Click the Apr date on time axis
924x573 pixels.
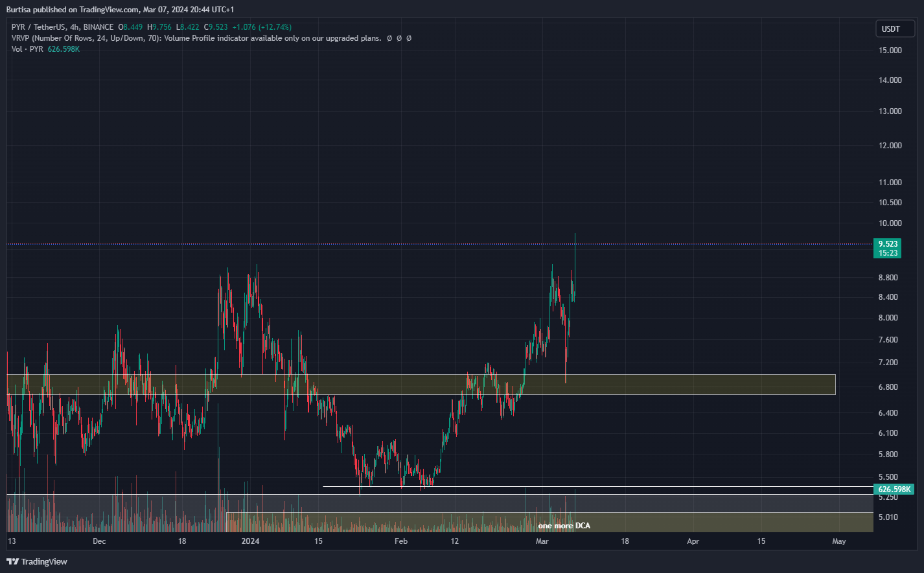[693, 541]
